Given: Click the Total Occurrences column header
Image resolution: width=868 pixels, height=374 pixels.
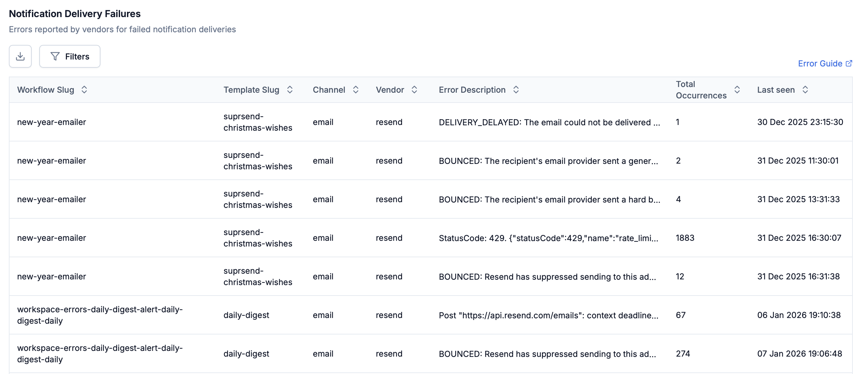Looking at the screenshot, I should (701, 90).
